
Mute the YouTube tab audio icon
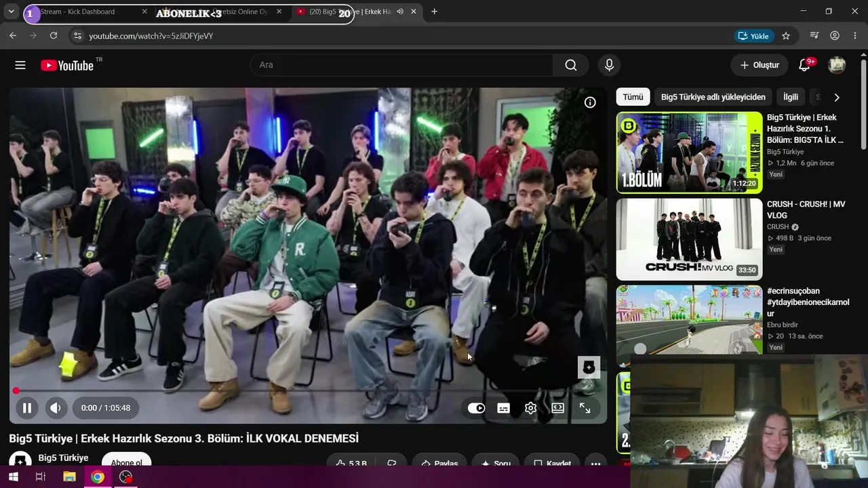(x=400, y=12)
